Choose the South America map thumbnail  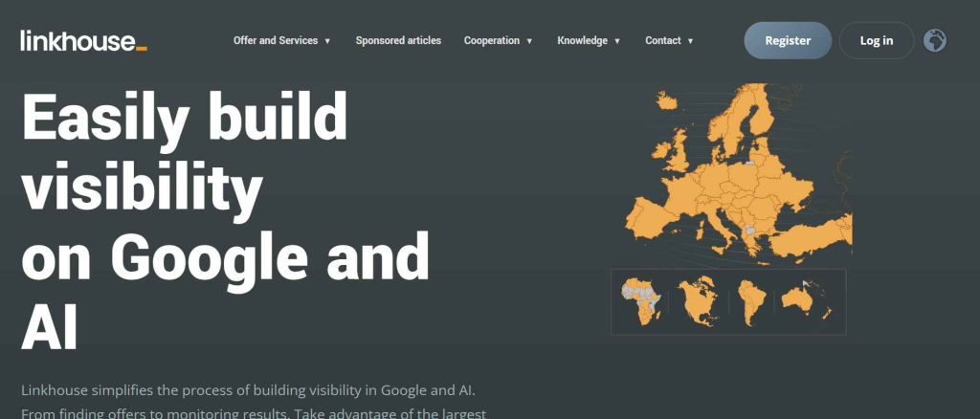point(750,301)
